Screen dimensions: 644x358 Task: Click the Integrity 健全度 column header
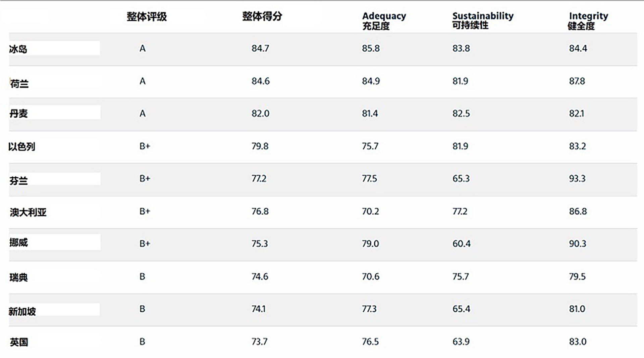(588, 21)
